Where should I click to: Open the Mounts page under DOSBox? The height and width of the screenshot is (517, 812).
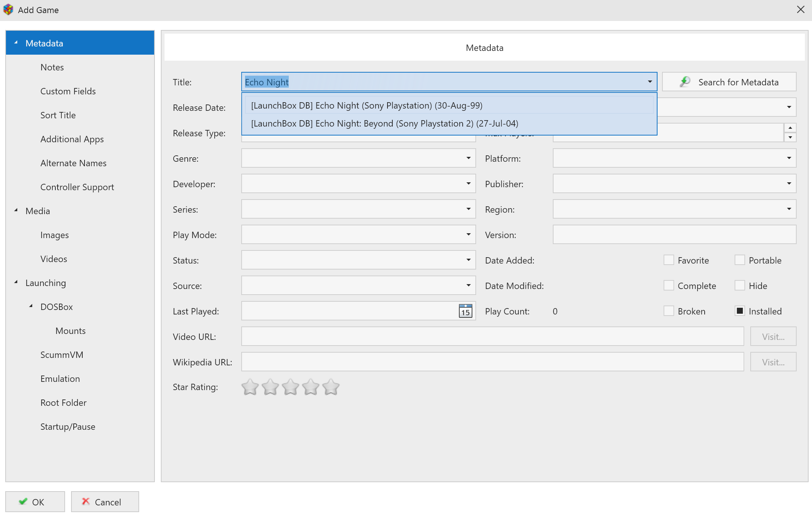coord(71,331)
